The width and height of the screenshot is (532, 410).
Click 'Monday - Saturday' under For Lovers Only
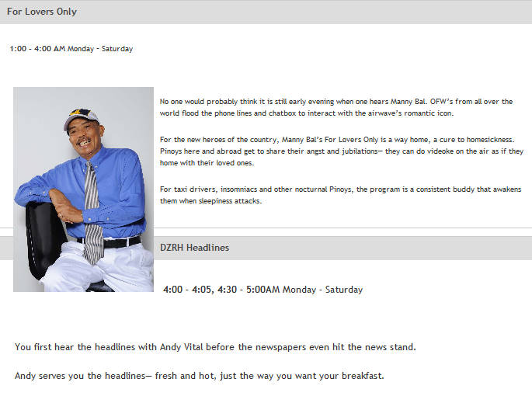coord(100,49)
